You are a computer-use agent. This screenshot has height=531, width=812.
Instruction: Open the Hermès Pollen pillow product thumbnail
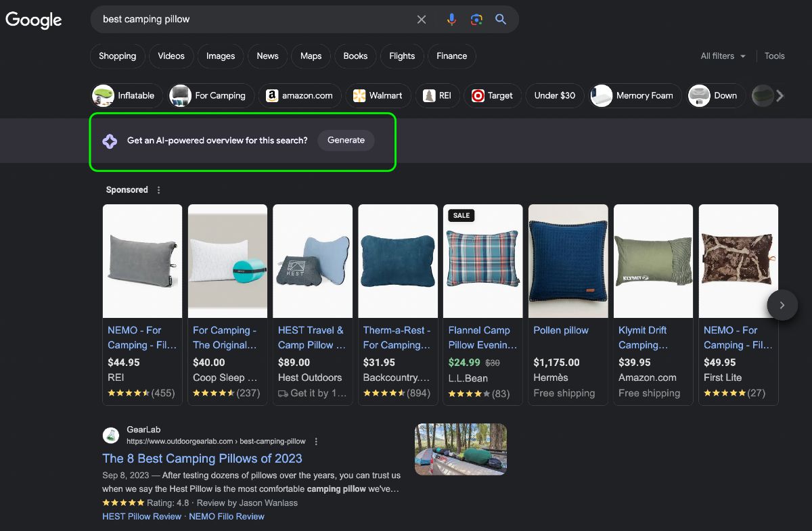(568, 261)
